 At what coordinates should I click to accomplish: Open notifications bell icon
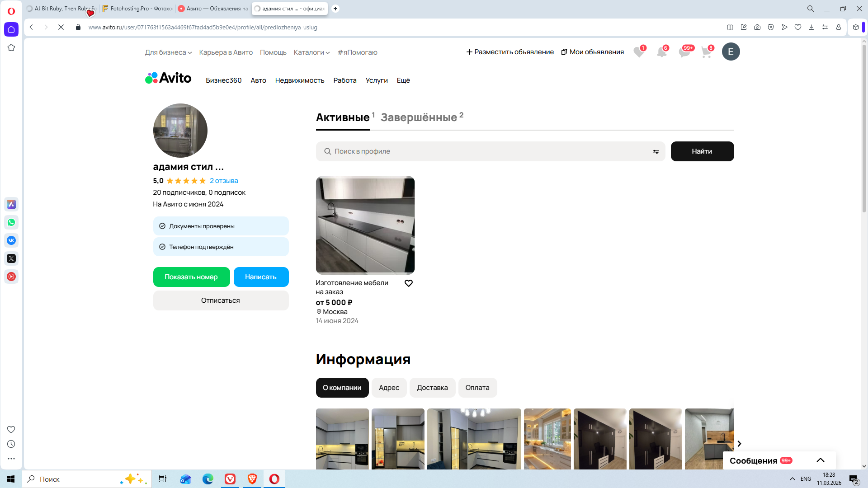[661, 52]
